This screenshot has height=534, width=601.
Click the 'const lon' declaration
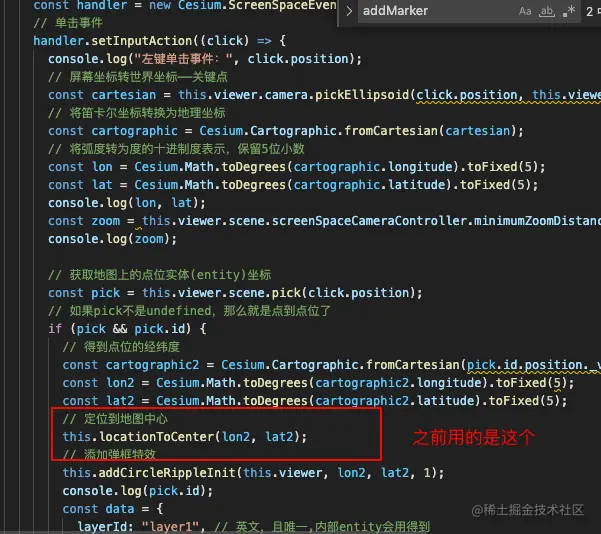(x=296, y=167)
